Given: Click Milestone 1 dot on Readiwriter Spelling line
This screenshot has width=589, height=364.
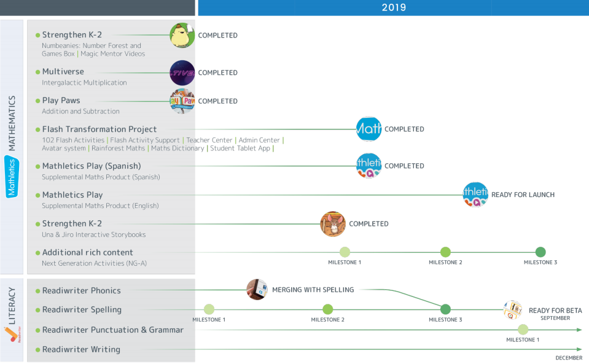Looking at the screenshot, I should pos(209,309).
